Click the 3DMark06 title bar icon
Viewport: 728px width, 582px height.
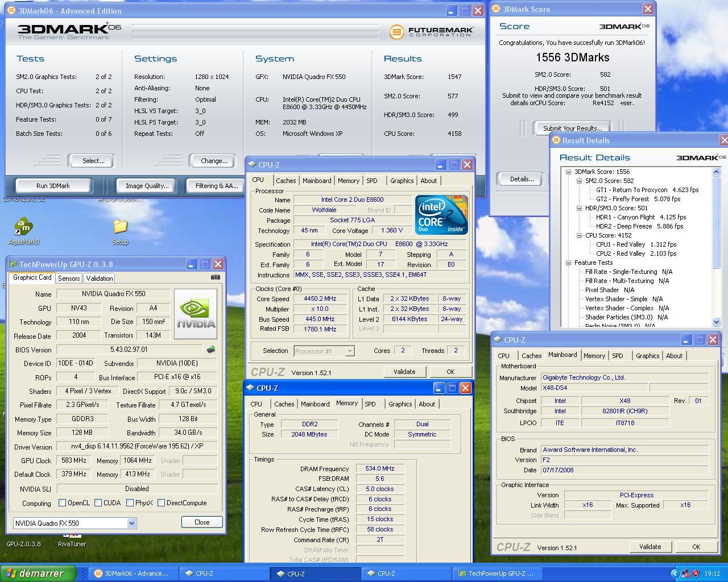coord(11,10)
